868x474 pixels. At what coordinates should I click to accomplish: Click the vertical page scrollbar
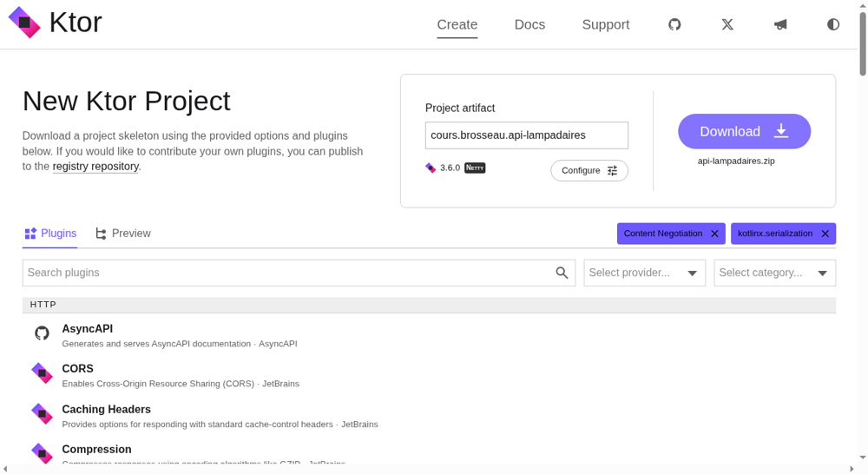(x=863, y=44)
